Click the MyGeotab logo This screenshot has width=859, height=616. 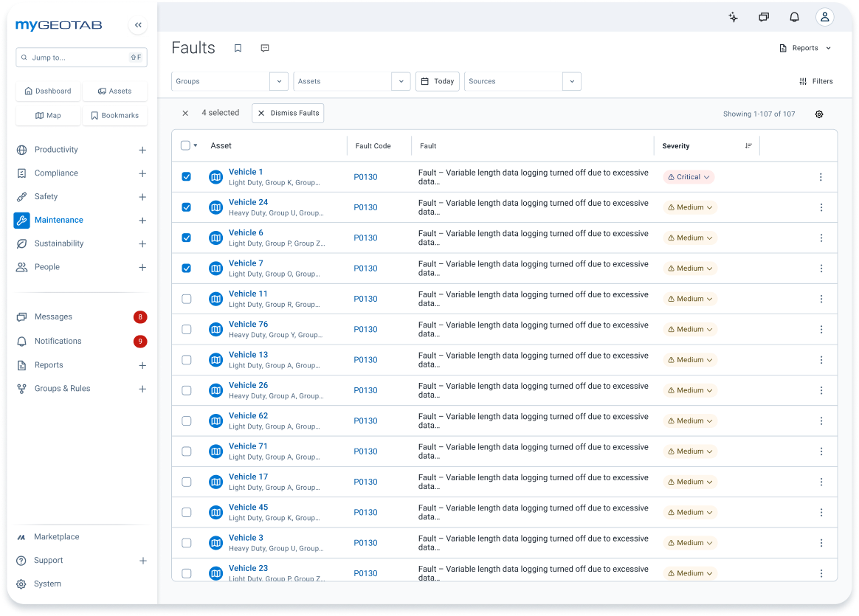coord(58,25)
